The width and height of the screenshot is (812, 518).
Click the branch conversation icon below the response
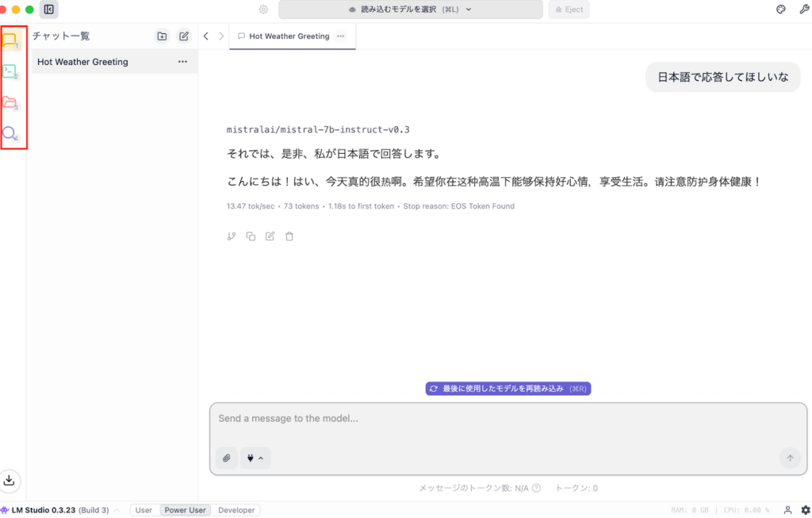click(232, 236)
